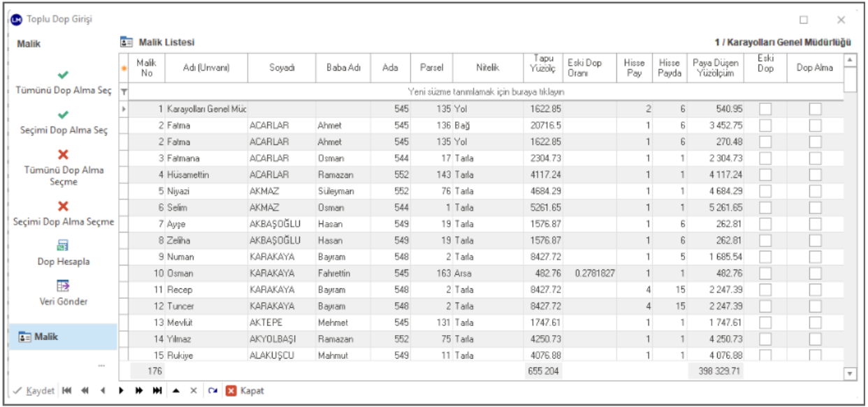Expand the sidebar overflow dots below Malik
The height and width of the screenshot is (407, 868).
(101, 366)
